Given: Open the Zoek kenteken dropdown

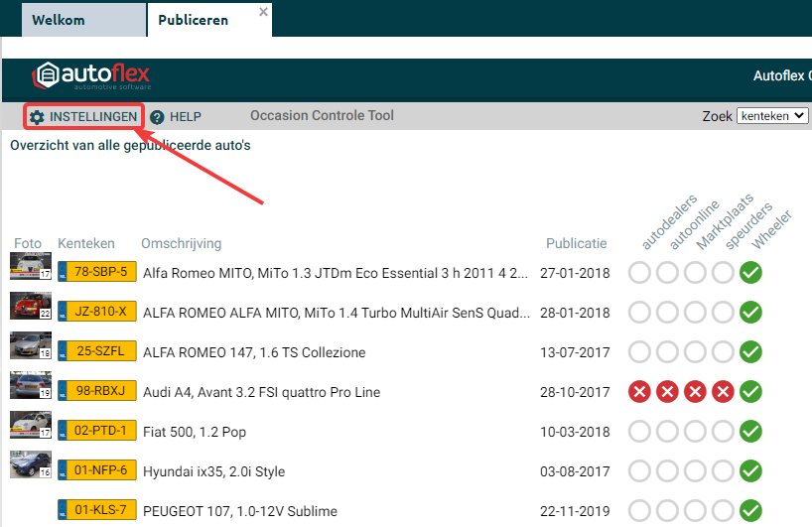Looking at the screenshot, I should click(772, 116).
